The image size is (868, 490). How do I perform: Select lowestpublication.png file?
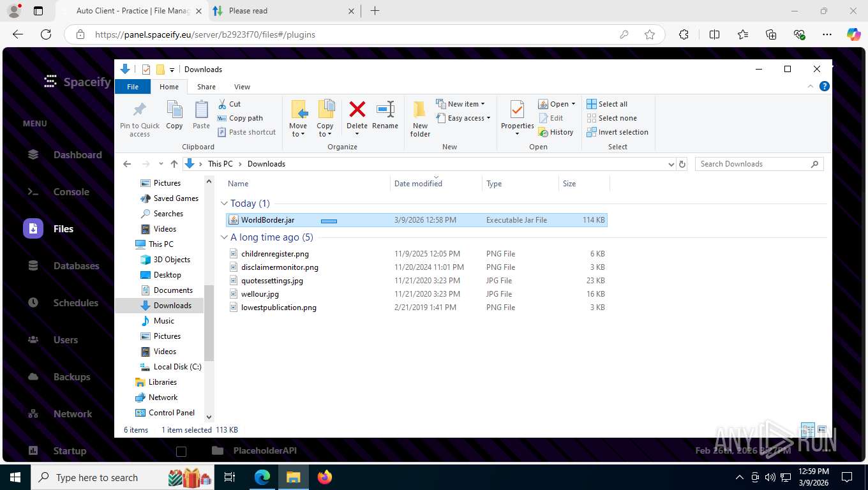click(x=417, y=308)
